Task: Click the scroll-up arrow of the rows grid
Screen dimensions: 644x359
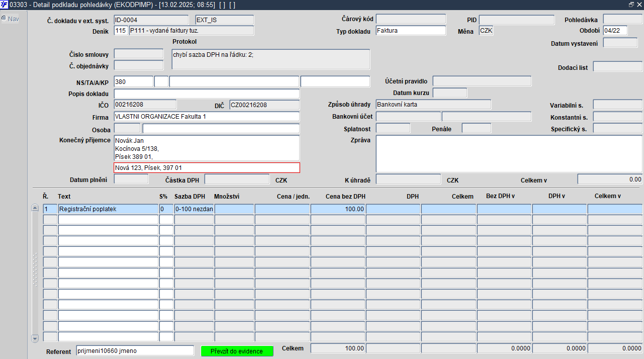Action: click(35, 208)
